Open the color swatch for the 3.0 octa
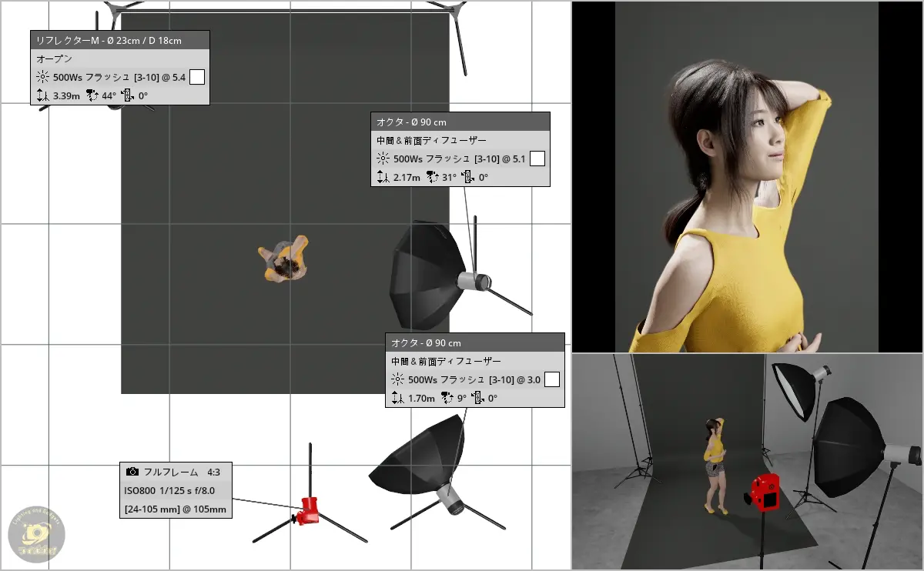This screenshot has width=924, height=571. click(x=552, y=379)
